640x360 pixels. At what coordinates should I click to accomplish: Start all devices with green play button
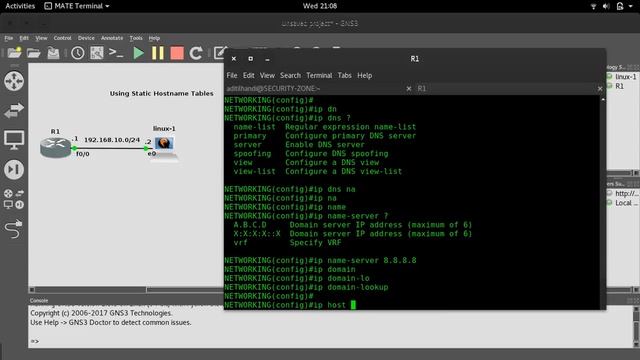(138, 53)
